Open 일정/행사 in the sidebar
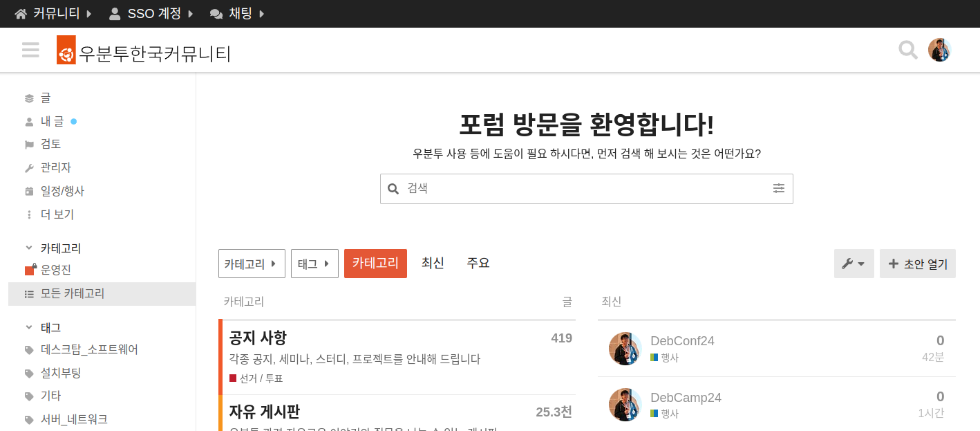Viewport: 980px width, 431px height. click(62, 191)
